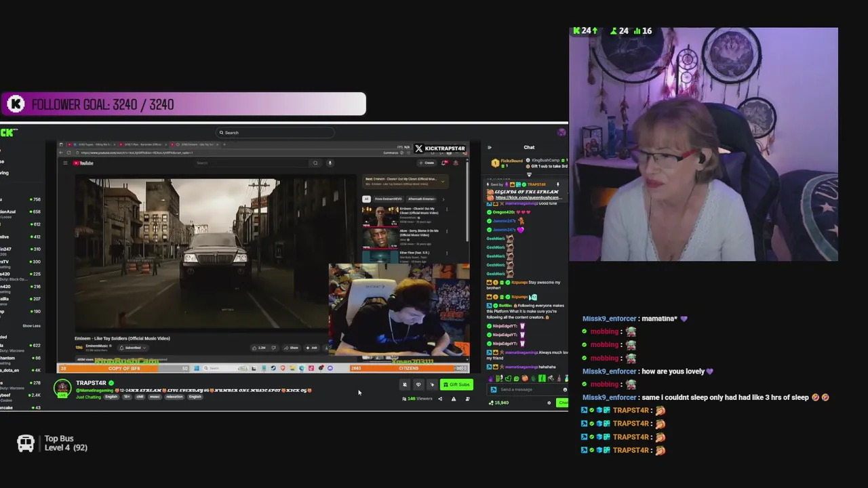Click the relaxation stream tag
The width and height of the screenshot is (868, 488).
click(x=174, y=396)
